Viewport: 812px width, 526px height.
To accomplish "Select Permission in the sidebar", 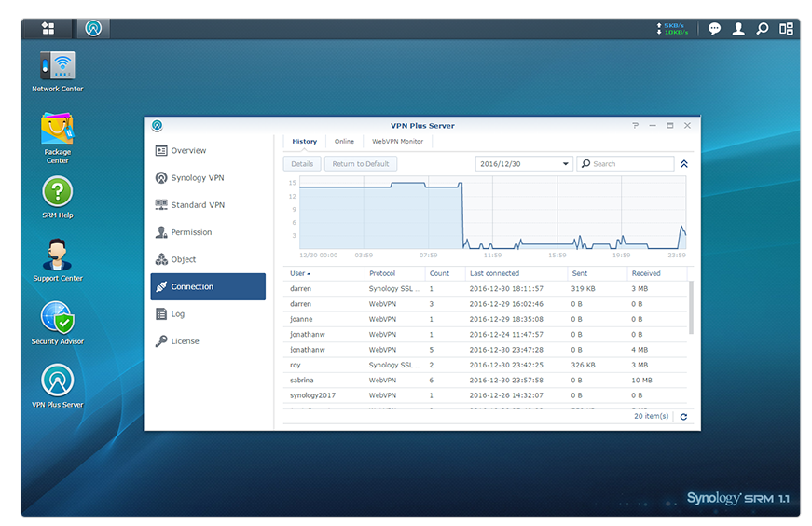I will pyautogui.click(x=191, y=232).
